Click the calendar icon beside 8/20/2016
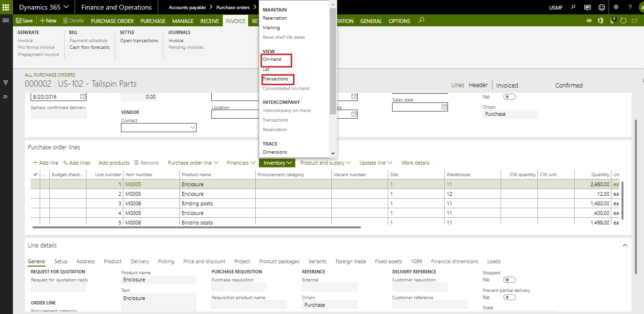 [83, 96]
